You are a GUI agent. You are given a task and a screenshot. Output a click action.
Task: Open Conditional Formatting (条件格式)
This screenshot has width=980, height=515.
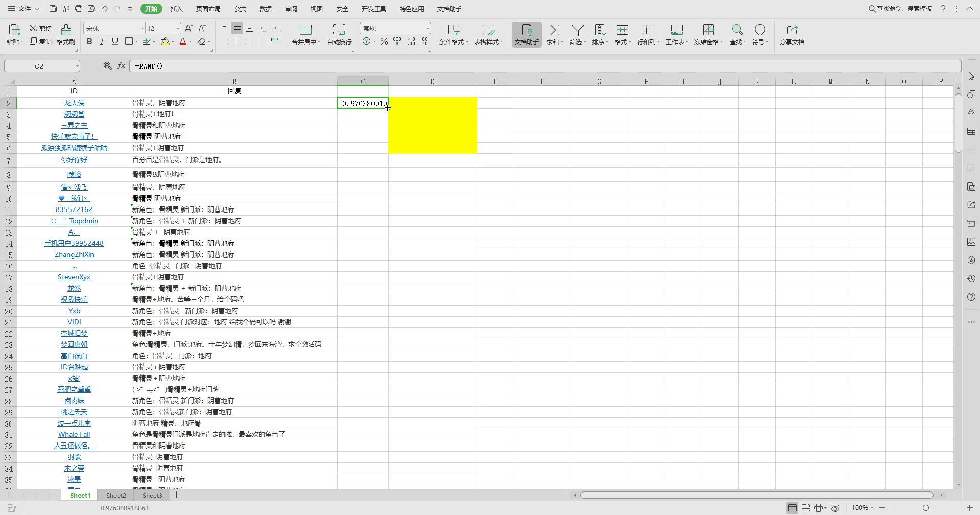click(453, 30)
